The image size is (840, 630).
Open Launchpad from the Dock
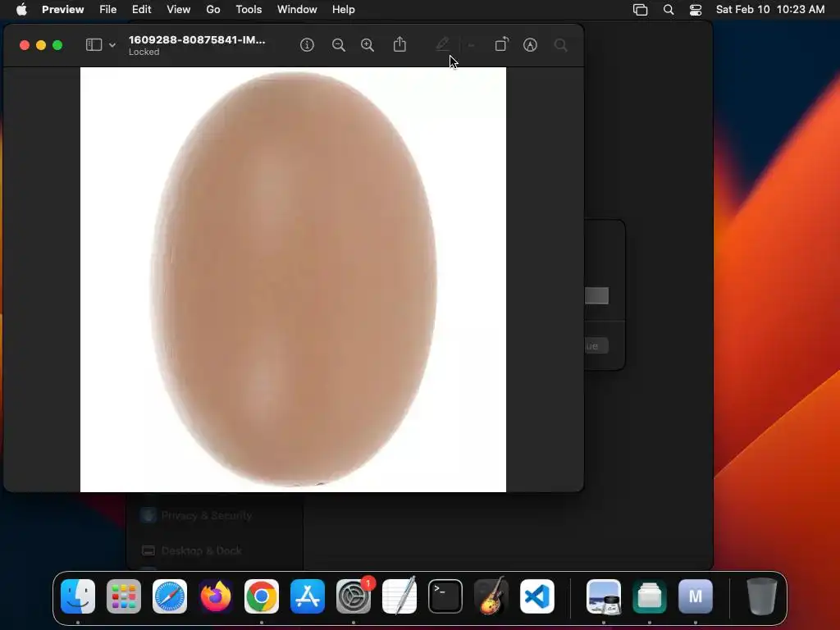[x=124, y=596]
